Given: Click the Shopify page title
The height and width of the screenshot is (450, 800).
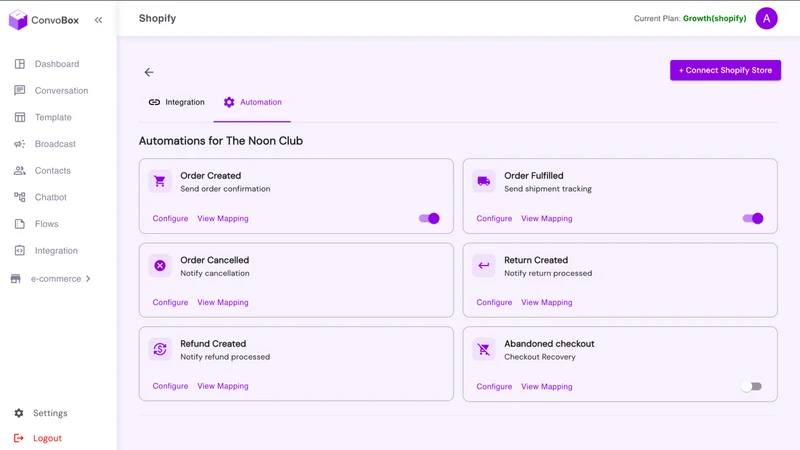Looking at the screenshot, I should (157, 18).
